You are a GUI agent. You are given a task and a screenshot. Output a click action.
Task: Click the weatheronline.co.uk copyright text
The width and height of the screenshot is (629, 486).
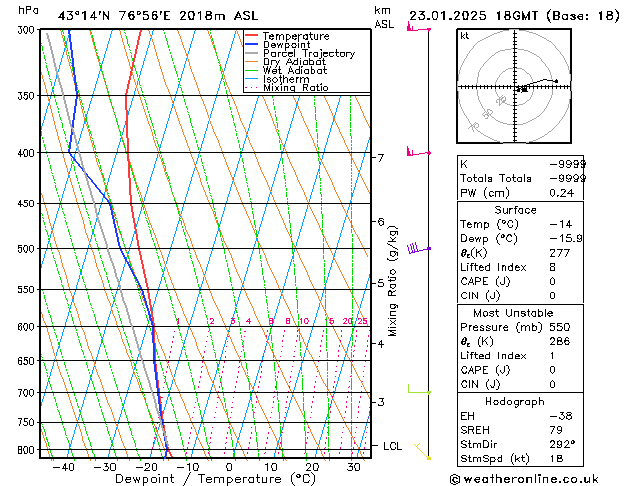pos(524,479)
